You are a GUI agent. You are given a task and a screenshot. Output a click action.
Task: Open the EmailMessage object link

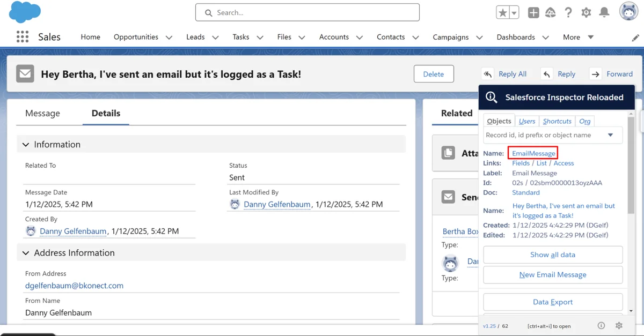coord(533,153)
